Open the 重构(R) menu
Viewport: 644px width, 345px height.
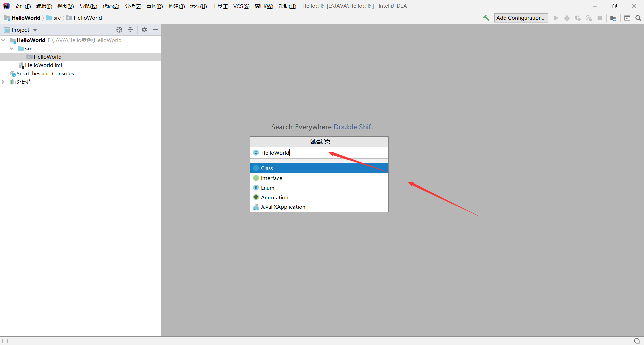pyautogui.click(x=155, y=6)
